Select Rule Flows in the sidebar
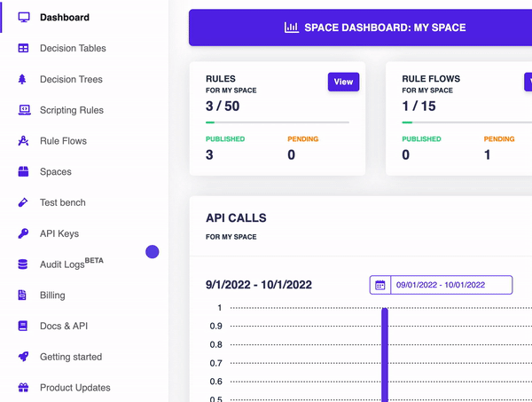The image size is (532, 402). 64,141
